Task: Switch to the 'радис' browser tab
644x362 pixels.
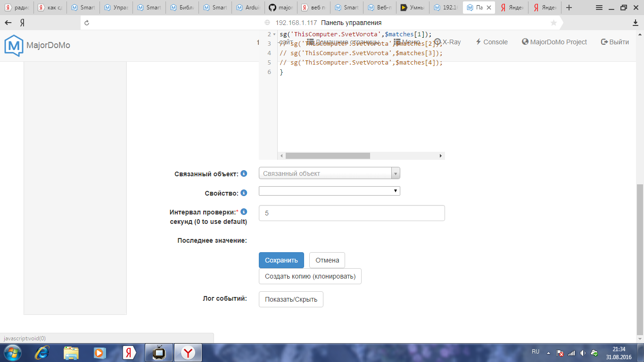Action: pos(17,8)
